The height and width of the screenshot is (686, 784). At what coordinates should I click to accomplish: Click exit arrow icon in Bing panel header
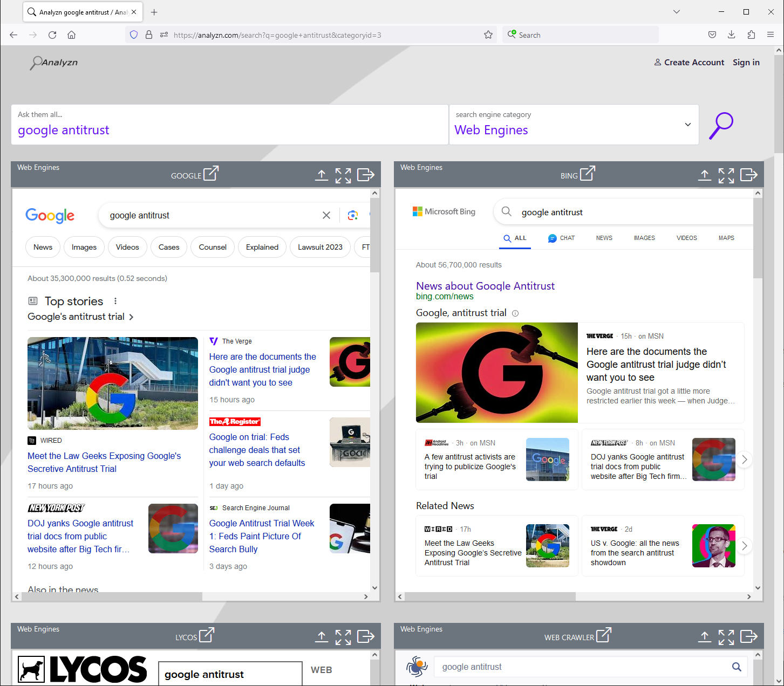coord(749,175)
